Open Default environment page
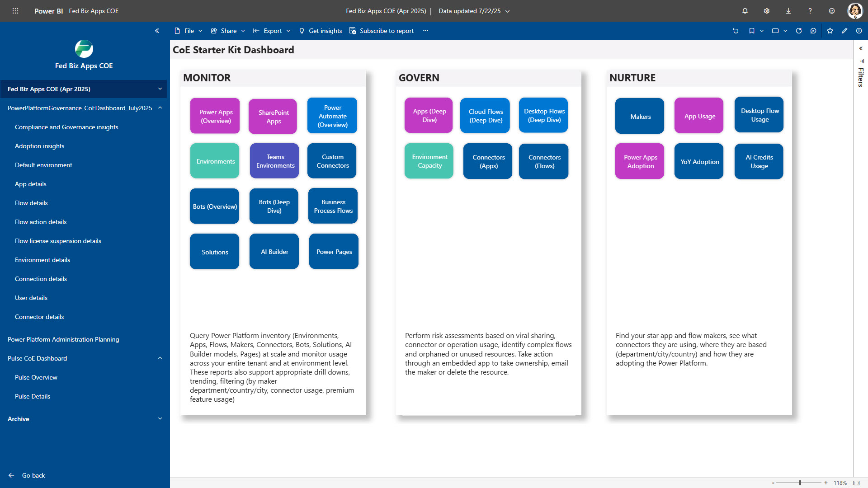 pos(43,165)
